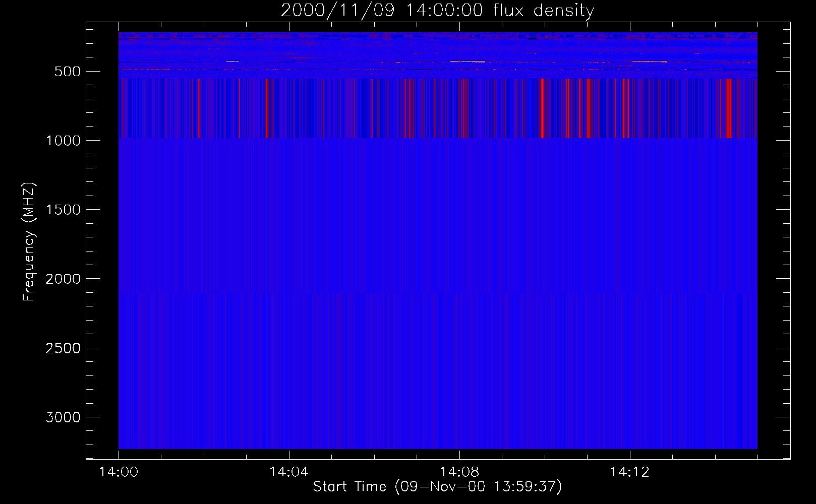Click the 2000 frequency tick label
Image resolution: width=816 pixels, height=504 pixels.
pos(63,279)
